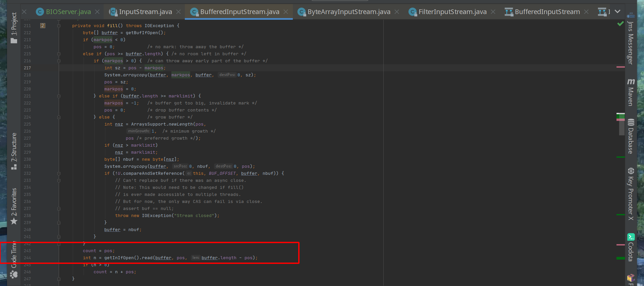
Task: Toggle the 2: Favorites tool window
Action: (14, 206)
